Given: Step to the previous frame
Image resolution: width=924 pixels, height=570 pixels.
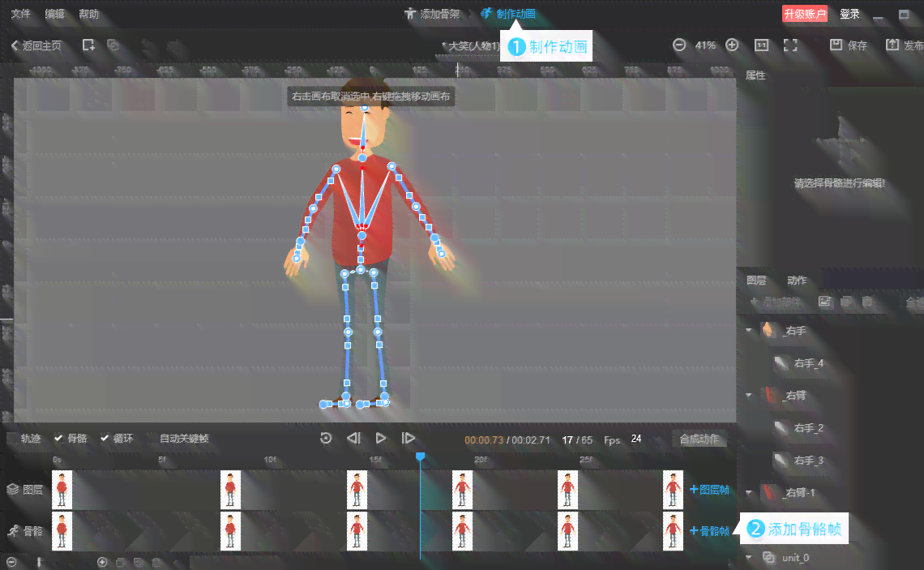Looking at the screenshot, I should pyautogui.click(x=353, y=438).
